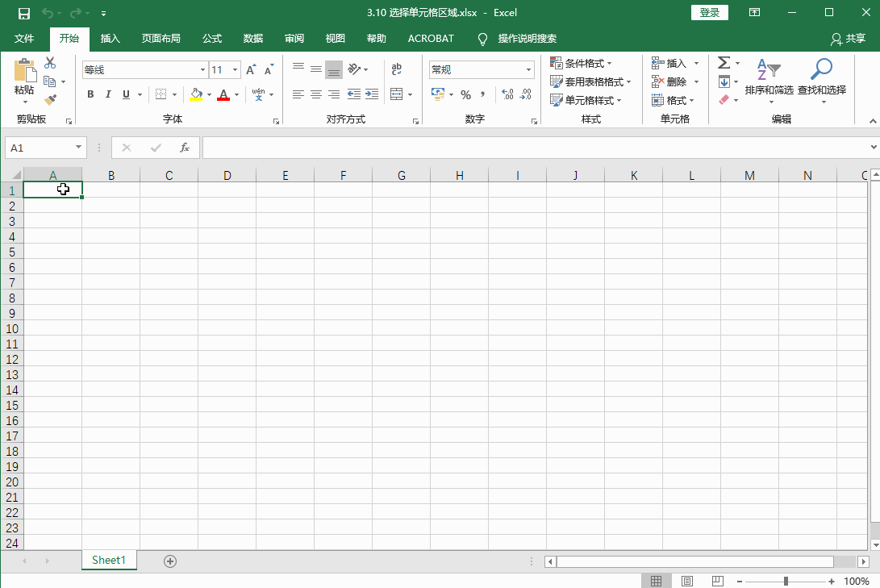The height and width of the screenshot is (588, 880).
Task: Expand the font size dropdown
Action: 234,69
